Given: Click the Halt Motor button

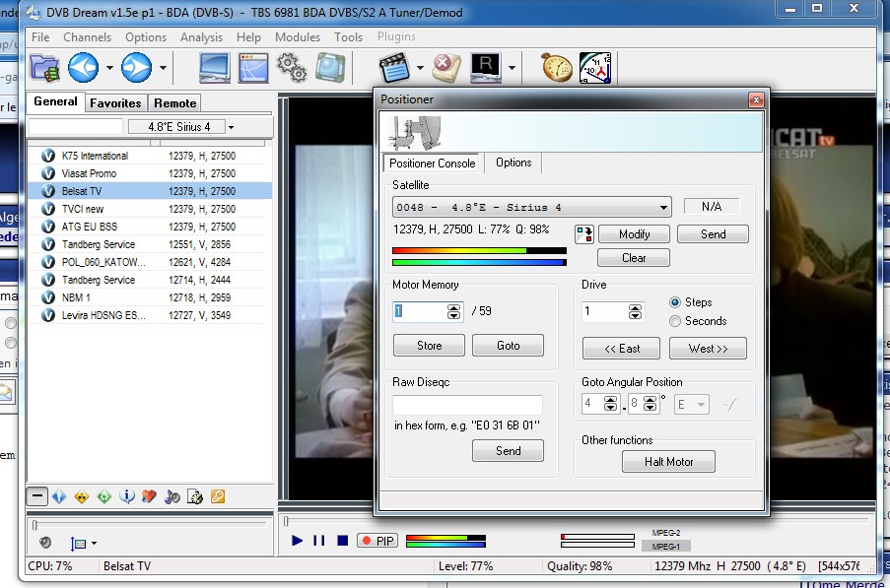Looking at the screenshot, I should coord(668,462).
